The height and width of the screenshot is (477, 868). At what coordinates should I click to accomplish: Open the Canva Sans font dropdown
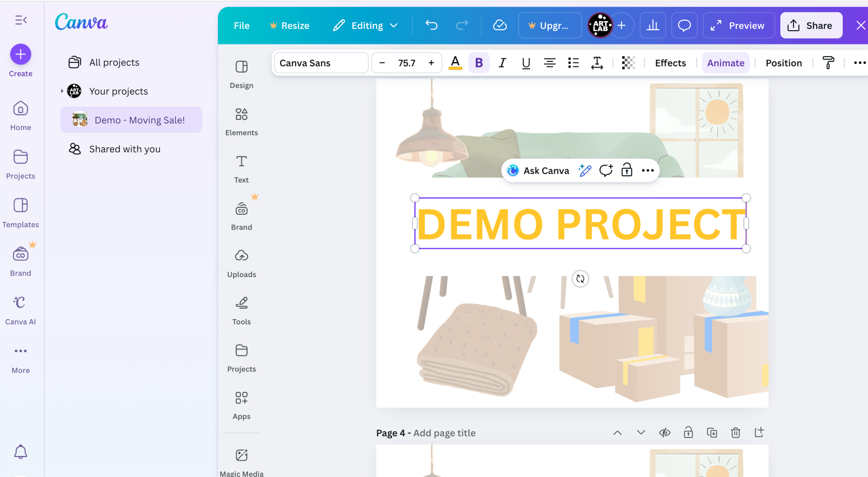pyautogui.click(x=321, y=63)
